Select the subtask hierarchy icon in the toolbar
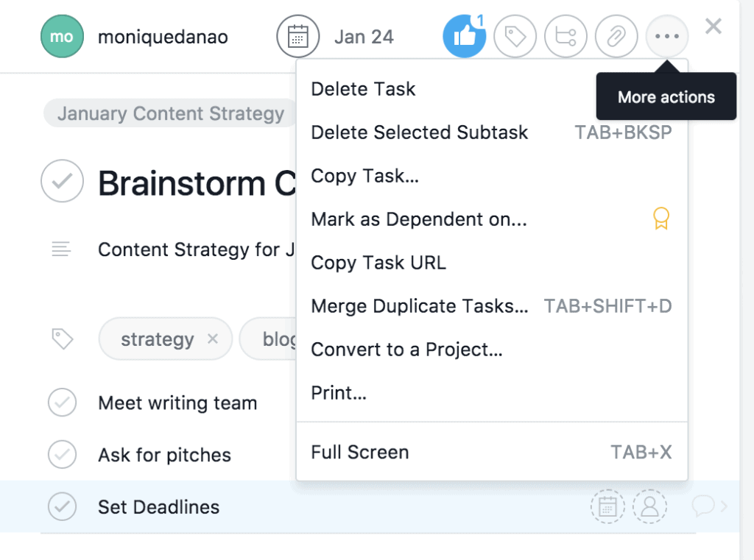Image resolution: width=754 pixels, height=560 pixels. click(x=565, y=35)
